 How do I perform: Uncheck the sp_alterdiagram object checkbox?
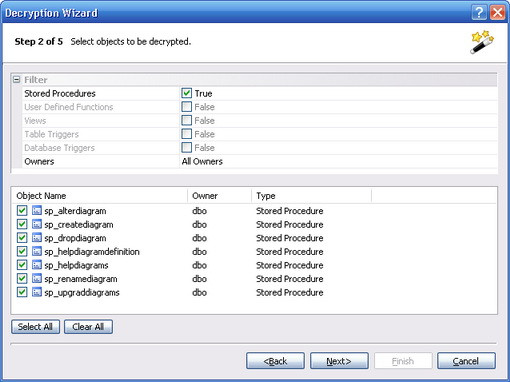(x=22, y=211)
